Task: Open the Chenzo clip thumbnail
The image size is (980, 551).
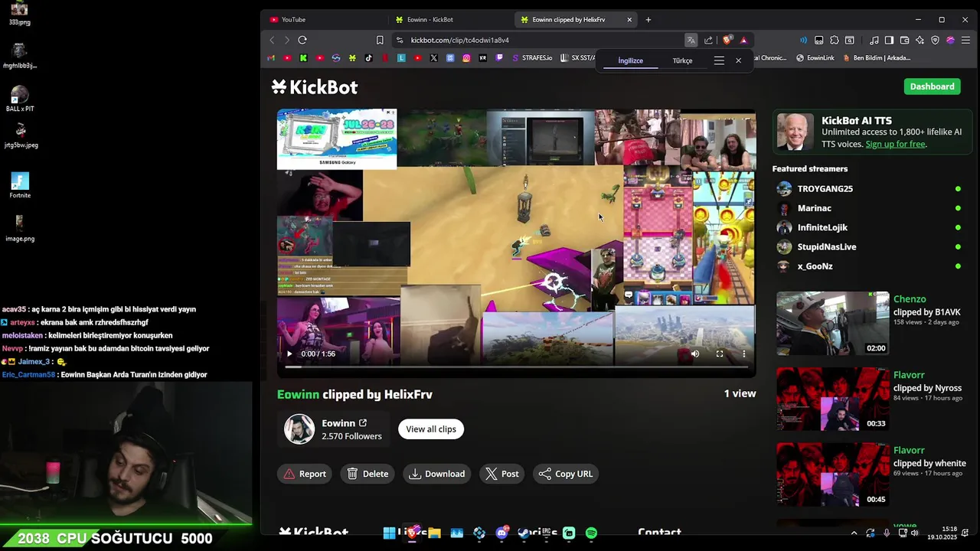Action: click(x=833, y=323)
